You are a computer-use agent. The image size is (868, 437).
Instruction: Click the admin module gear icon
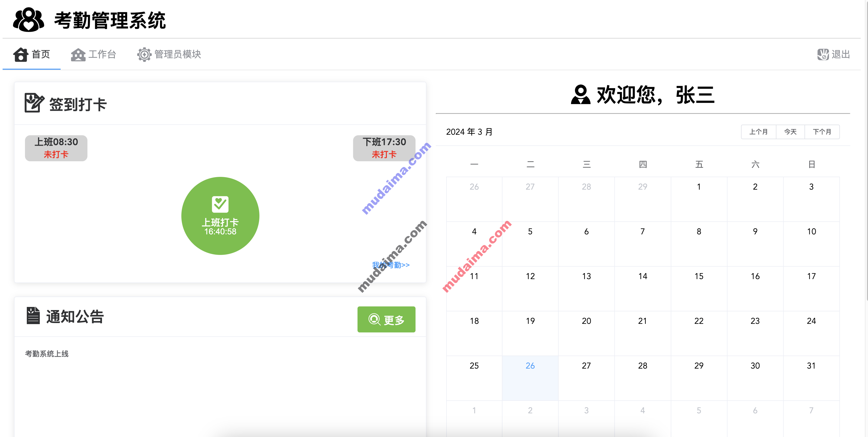click(144, 55)
